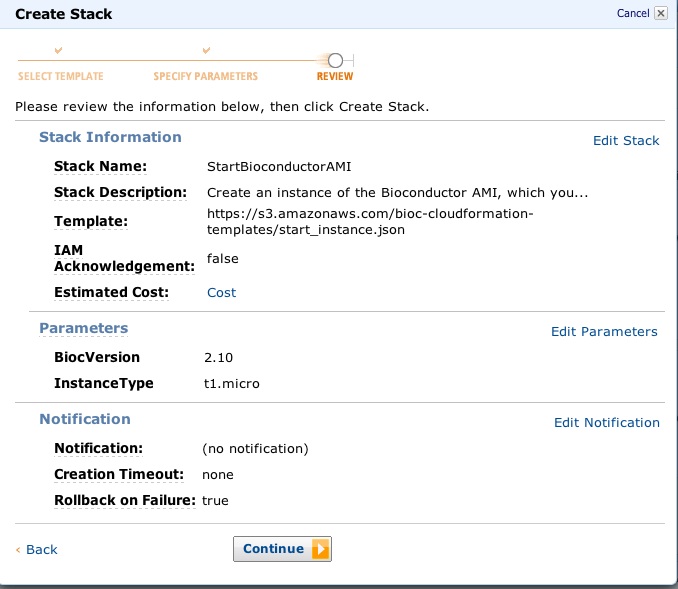Image resolution: width=678 pixels, height=589 pixels.
Task: Open the Edit Notification link
Action: 607,422
